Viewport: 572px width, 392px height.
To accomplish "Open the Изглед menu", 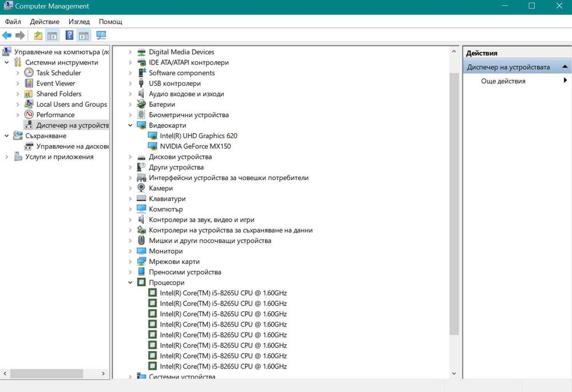I will 79,22.
